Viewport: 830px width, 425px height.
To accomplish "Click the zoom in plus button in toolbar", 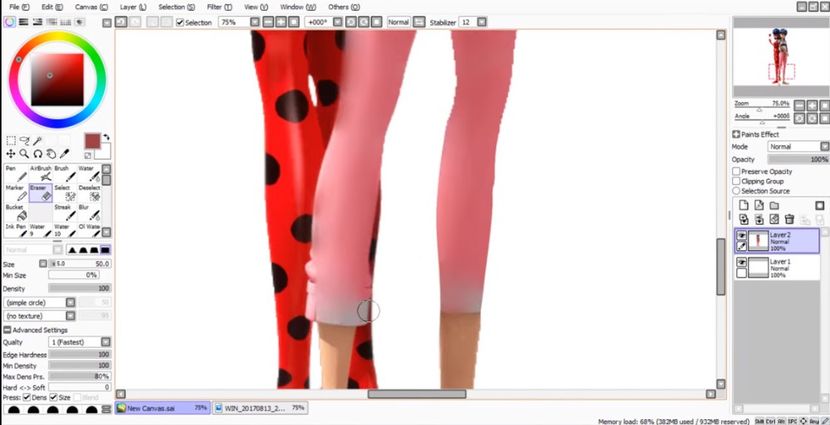I will [x=280, y=22].
